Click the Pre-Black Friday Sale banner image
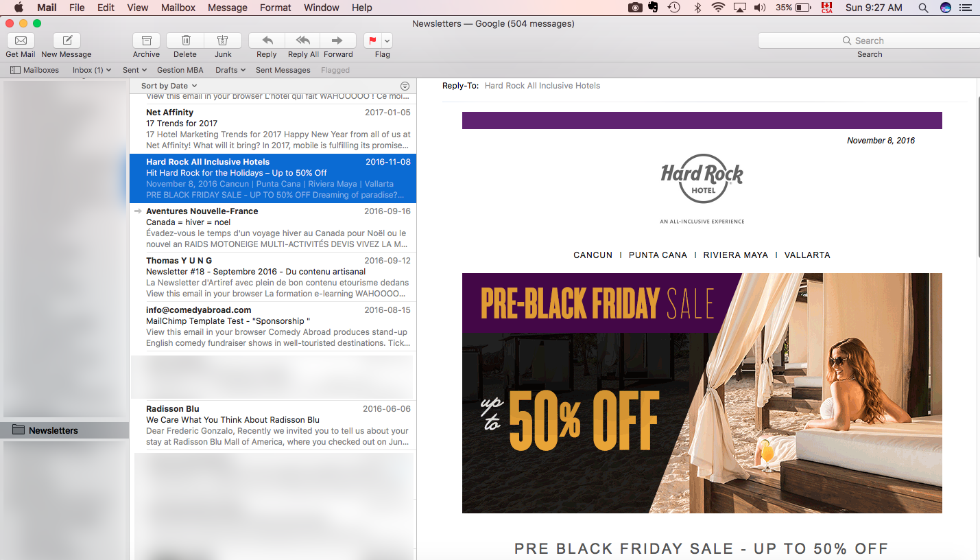This screenshot has height=560, width=980. tap(702, 393)
